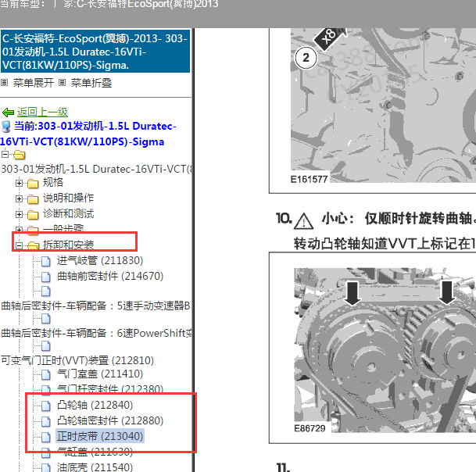Click the page icon for 正时皮带
Image resolution: width=476 pixels, height=472 pixels.
(46, 437)
